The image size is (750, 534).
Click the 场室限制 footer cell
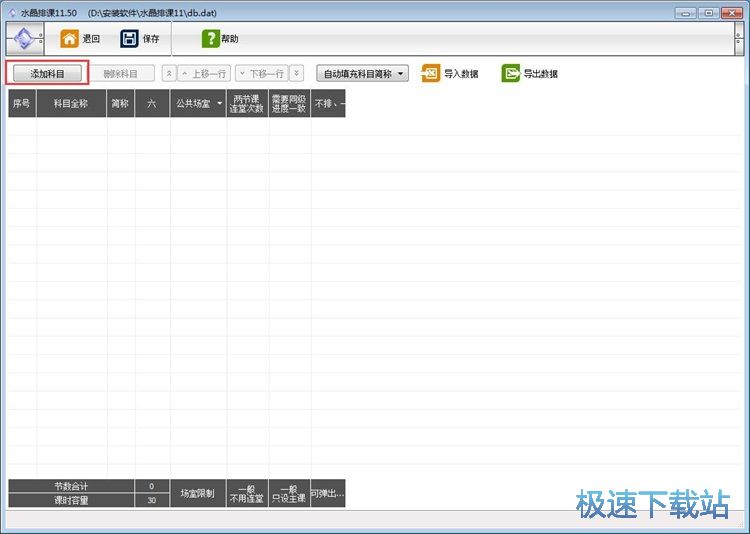coord(198,493)
